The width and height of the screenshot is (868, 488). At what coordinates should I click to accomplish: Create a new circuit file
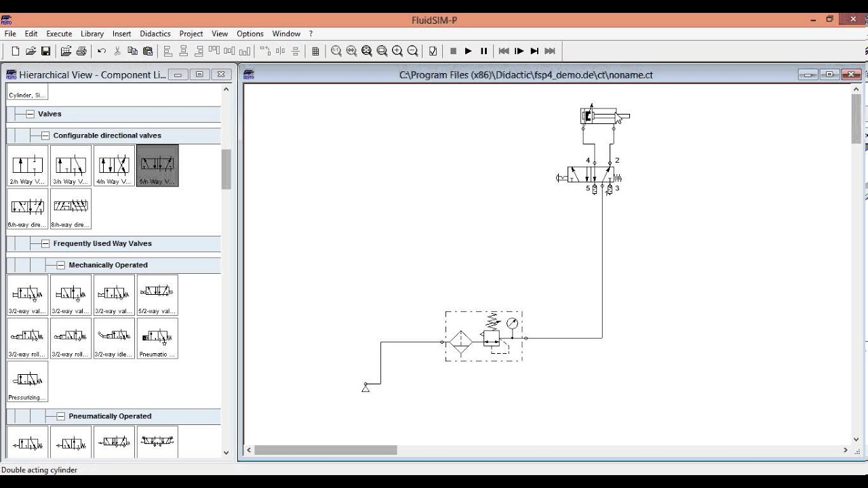coord(16,51)
